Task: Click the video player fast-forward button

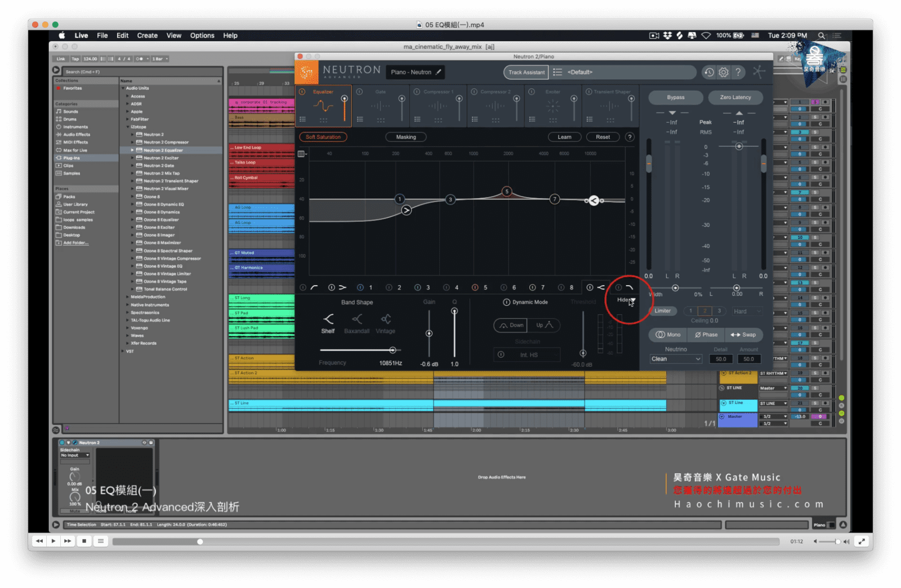Action: (x=68, y=541)
